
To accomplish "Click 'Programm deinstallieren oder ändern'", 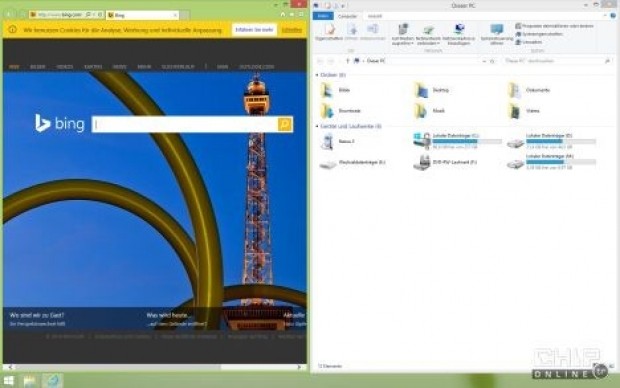I will pos(554,26).
